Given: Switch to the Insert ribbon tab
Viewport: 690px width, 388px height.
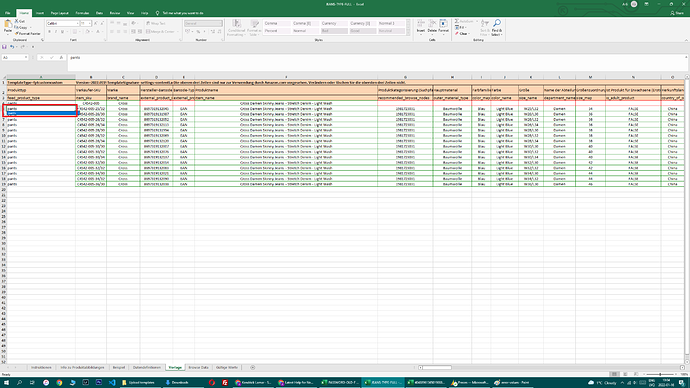Looking at the screenshot, I should coord(40,13).
